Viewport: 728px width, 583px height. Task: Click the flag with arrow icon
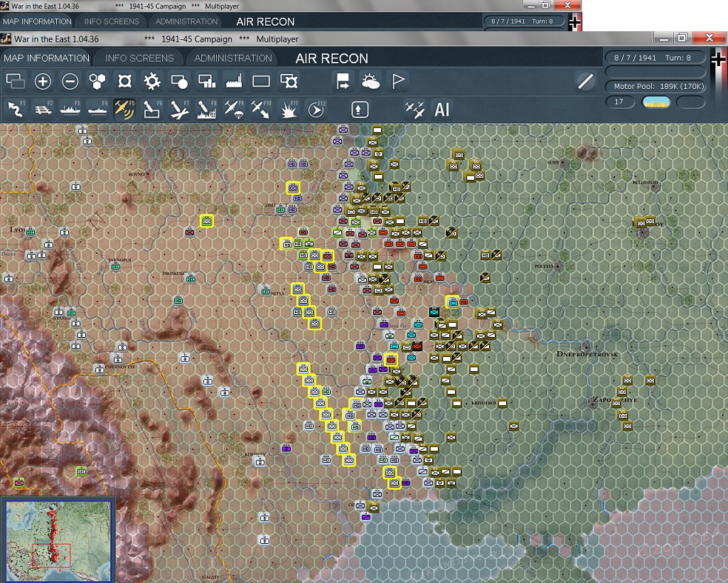click(x=343, y=81)
